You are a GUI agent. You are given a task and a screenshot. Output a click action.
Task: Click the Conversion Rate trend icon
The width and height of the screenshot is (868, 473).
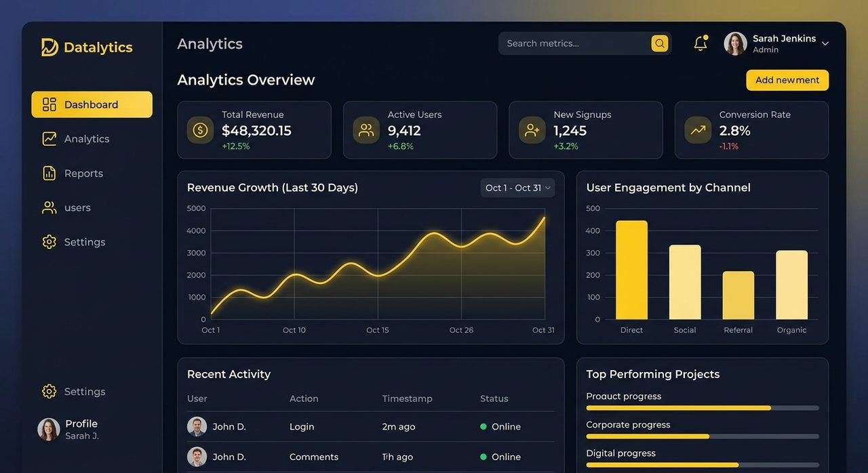click(698, 130)
